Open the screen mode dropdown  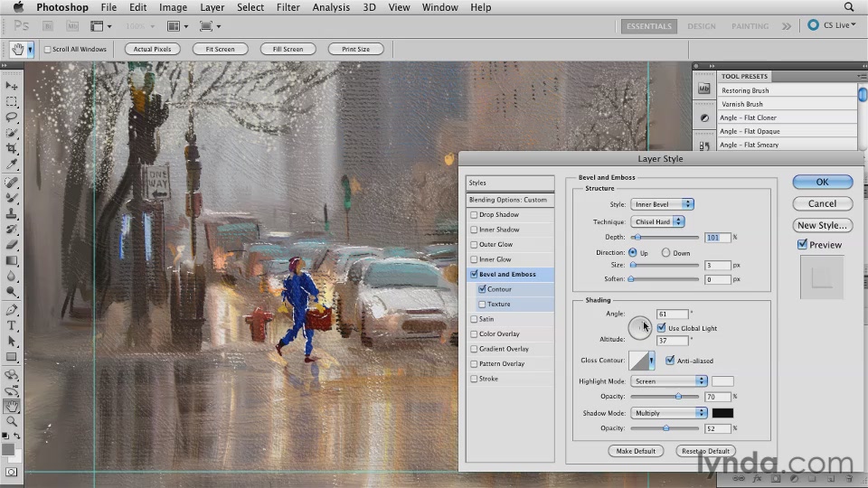coord(210,26)
